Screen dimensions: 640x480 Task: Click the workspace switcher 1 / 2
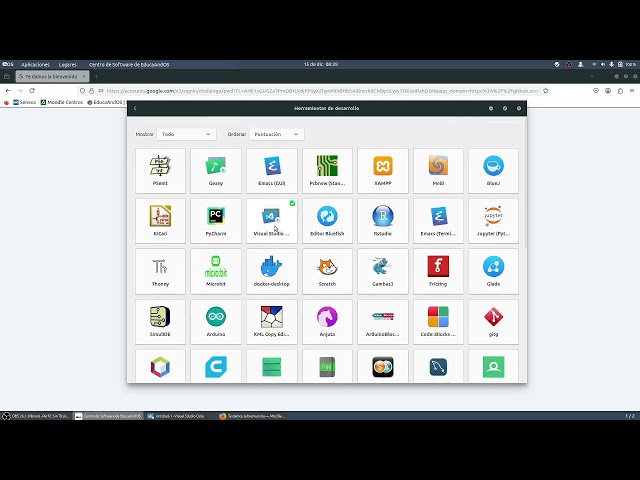tap(630, 416)
